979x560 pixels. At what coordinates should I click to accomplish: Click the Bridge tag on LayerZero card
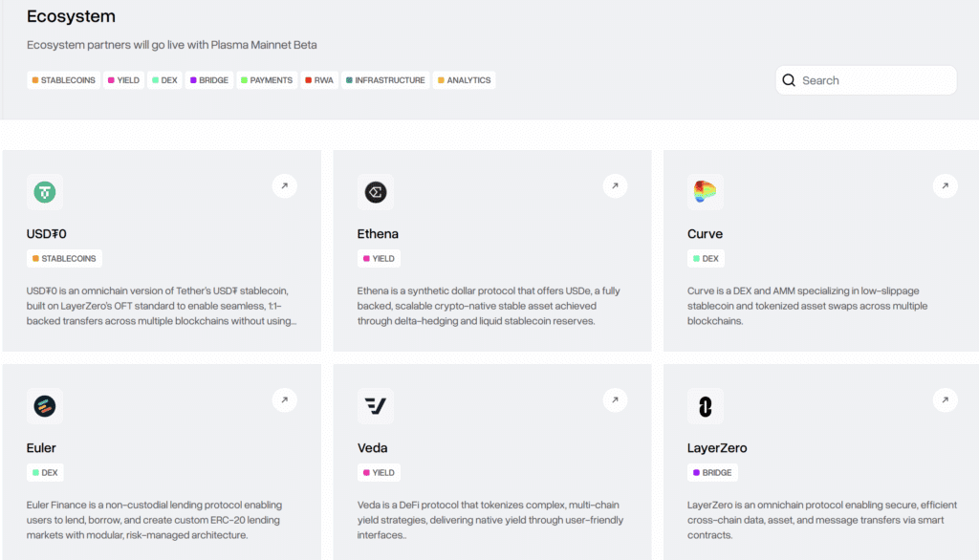pyautogui.click(x=712, y=473)
